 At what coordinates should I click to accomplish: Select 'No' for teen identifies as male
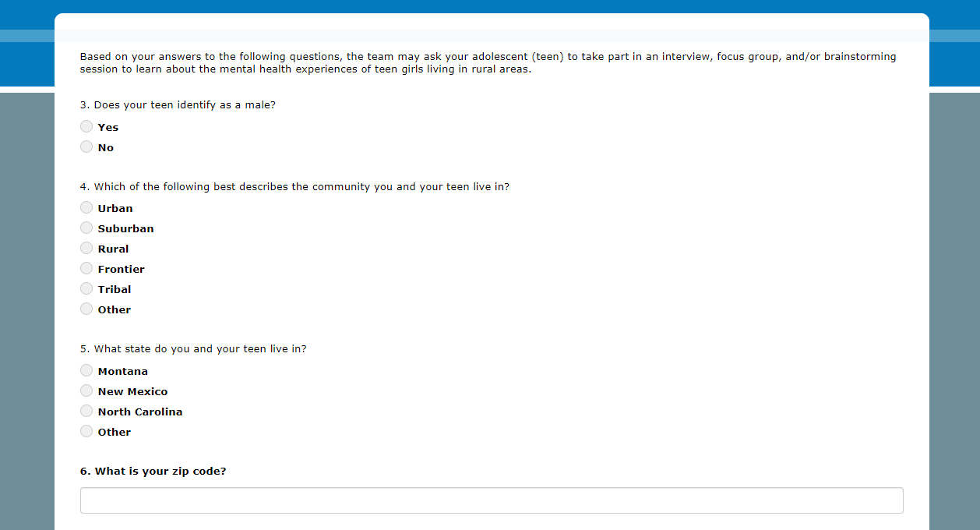click(86, 147)
